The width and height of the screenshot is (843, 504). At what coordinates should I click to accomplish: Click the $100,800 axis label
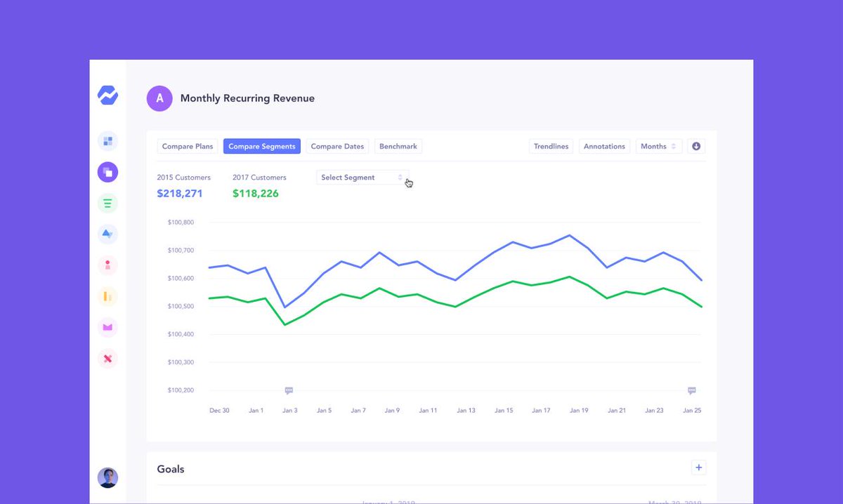(x=181, y=223)
